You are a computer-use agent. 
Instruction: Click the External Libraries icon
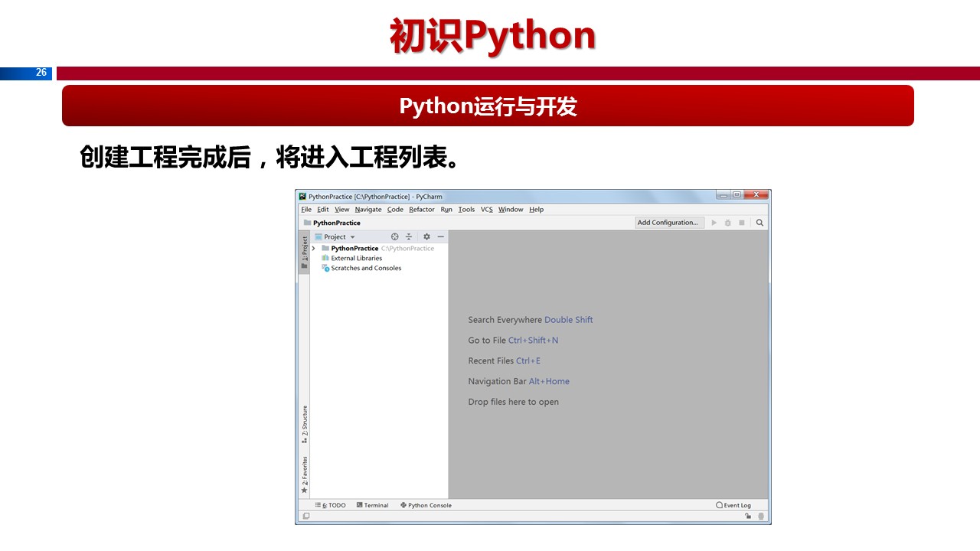[x=325, y=258]
